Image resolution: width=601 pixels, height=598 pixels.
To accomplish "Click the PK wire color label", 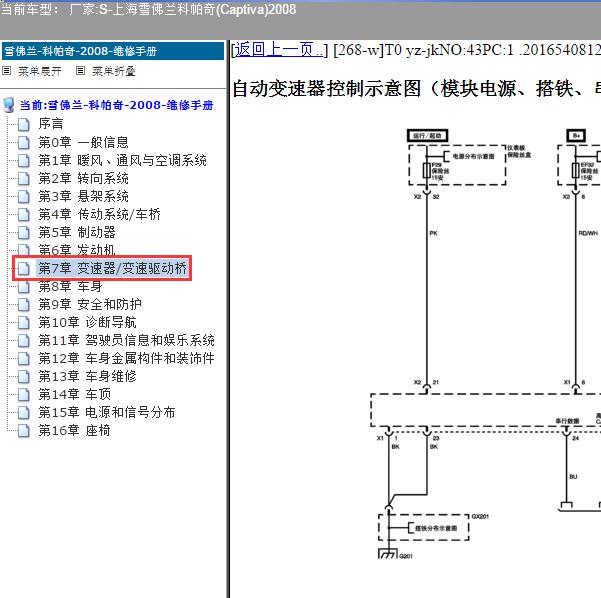I will pos(434,233).
